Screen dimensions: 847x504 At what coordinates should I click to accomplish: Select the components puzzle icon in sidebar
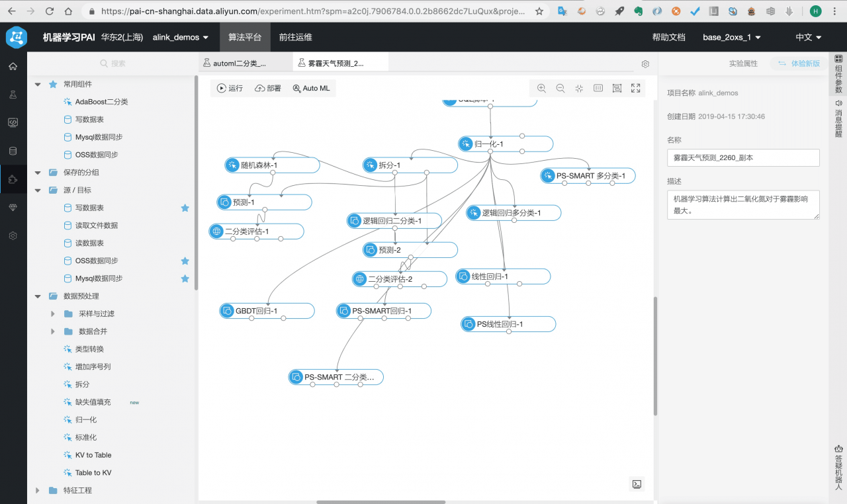tap(13, 179)
